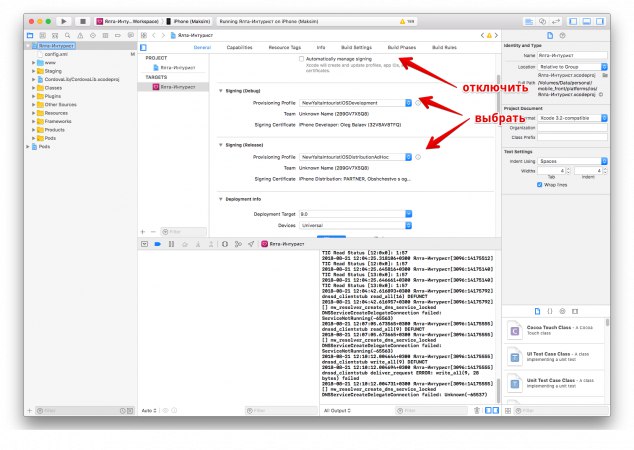The image size is (634, 450).
Task: Select config.xml in the project navigator
Action: 56,54
